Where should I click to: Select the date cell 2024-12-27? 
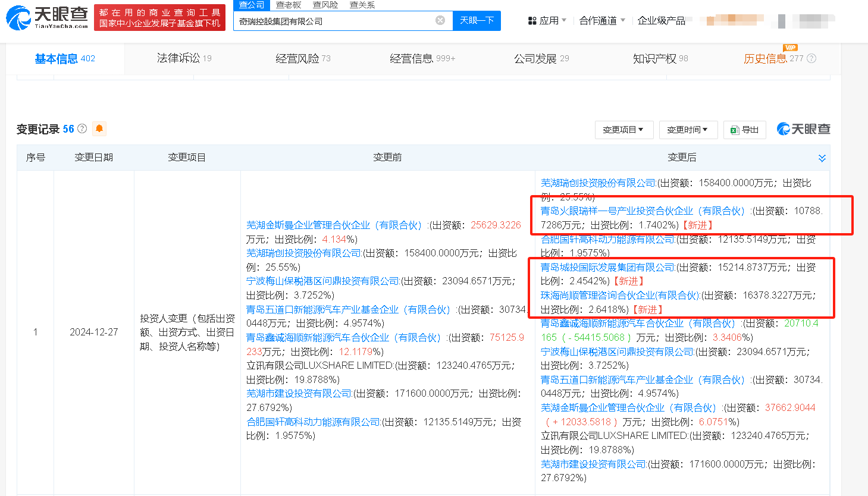(94, 332)
